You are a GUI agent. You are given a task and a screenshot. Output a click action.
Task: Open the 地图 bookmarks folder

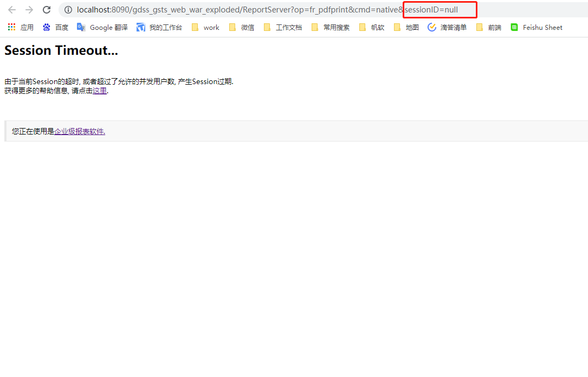[406, 28]
